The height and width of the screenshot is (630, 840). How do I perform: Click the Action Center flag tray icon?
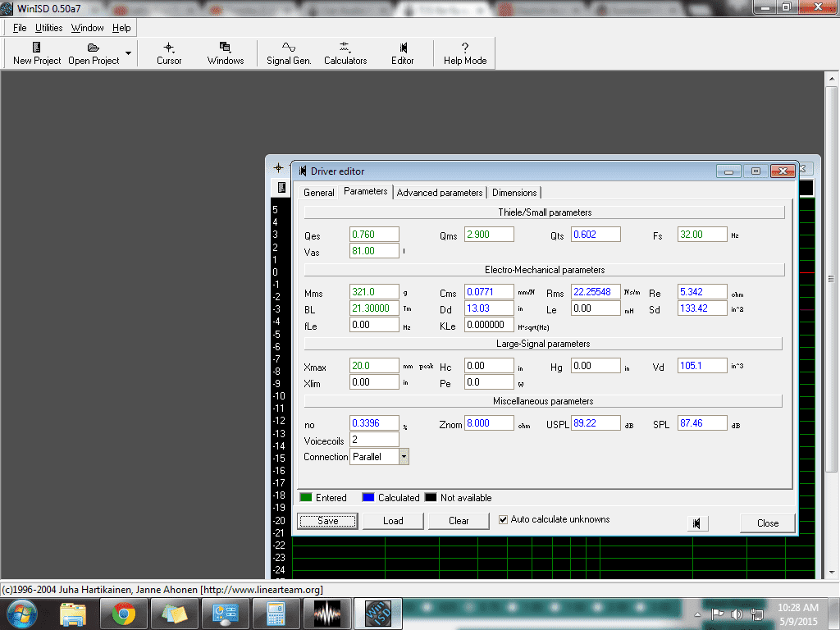[717, 614]
